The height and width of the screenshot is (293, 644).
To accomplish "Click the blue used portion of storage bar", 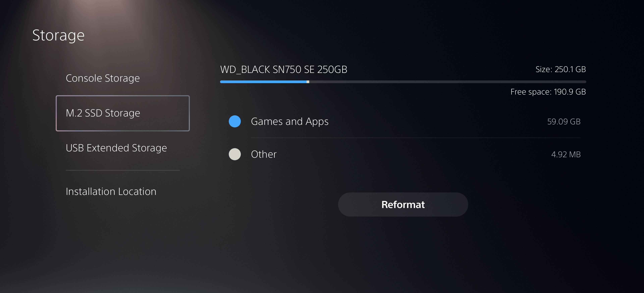I will [x=263, y=82].
